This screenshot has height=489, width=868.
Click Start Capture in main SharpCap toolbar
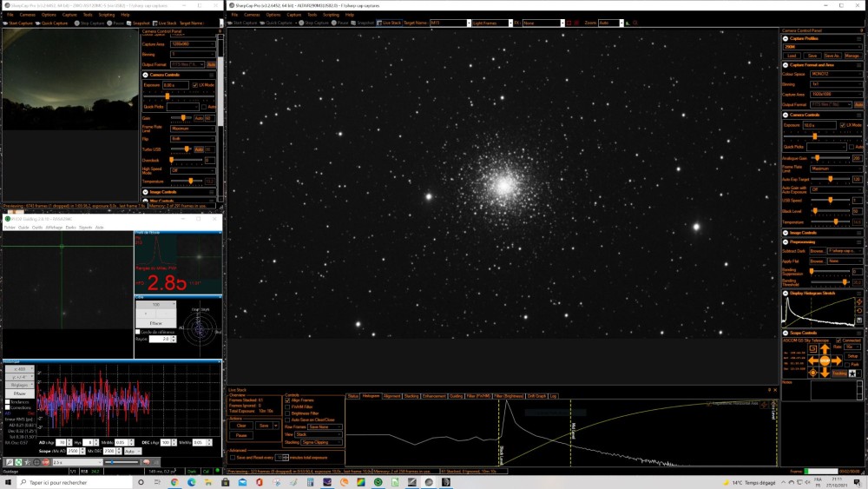(x=242, y=23)
